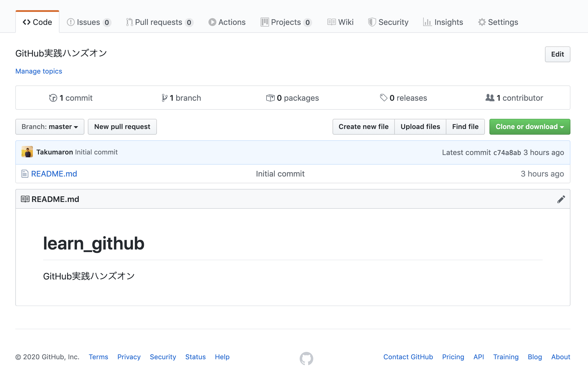The height and width of the screenshot is (370, 588).
Task: Click the README book icon in header
Action: coord(25,199)
